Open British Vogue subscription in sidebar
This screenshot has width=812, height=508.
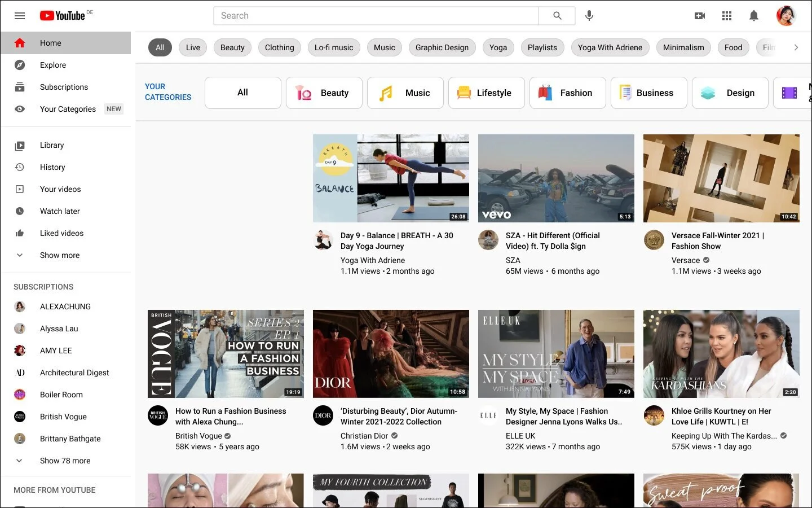coord(65,417)
